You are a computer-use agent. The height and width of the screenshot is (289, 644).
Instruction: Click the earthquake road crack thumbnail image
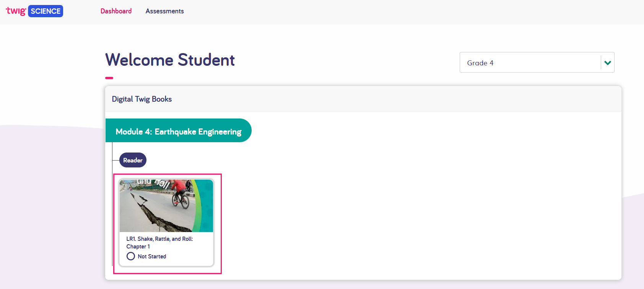tap(167, 205)
